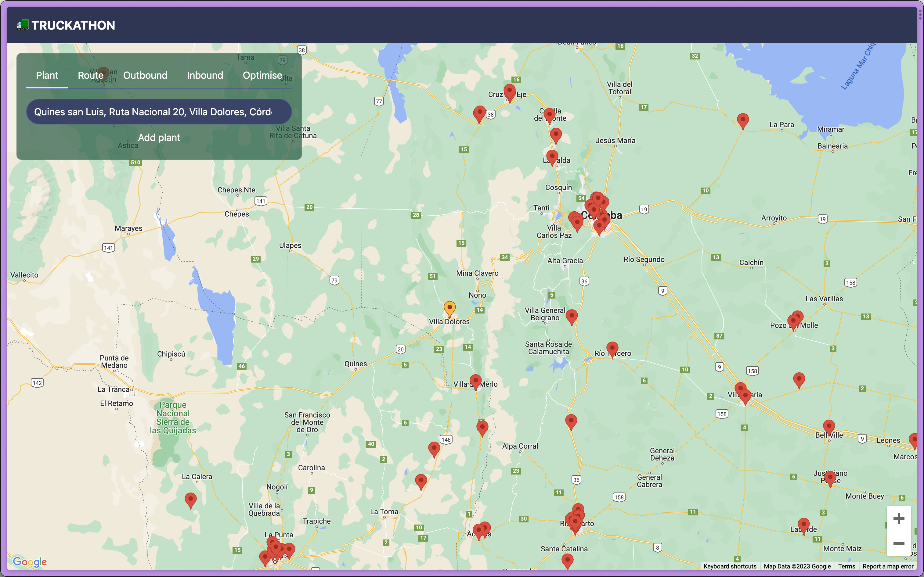Click the truck logo icon
The image size is (924, 577).
[x=23, y=25]
